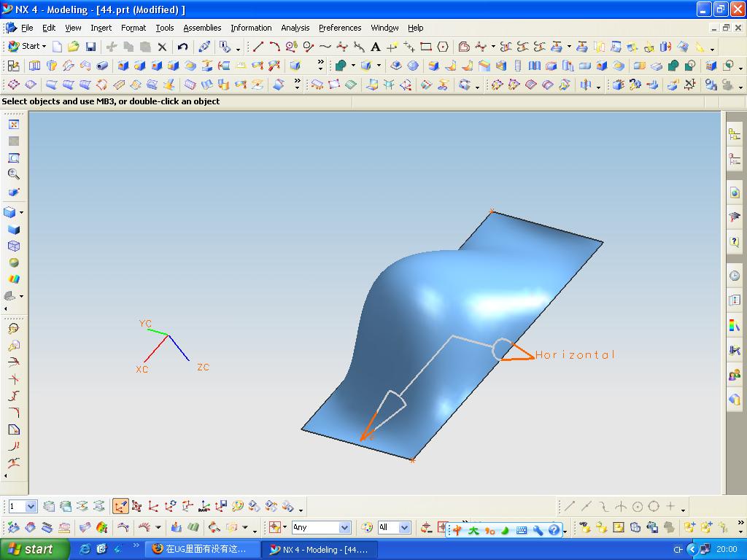
Task: Click the taskbar clock showing 20:00
Action: [x=727, y=550]
